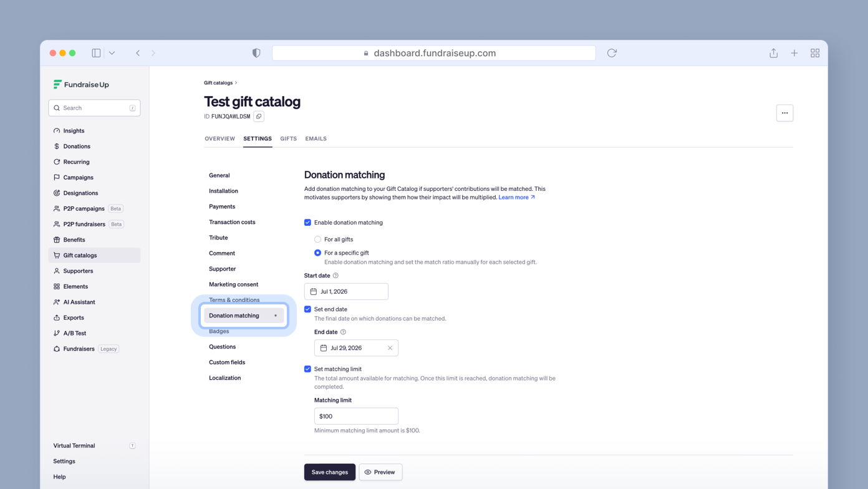Edit the Matching limit amount field

tap(356, 416)
